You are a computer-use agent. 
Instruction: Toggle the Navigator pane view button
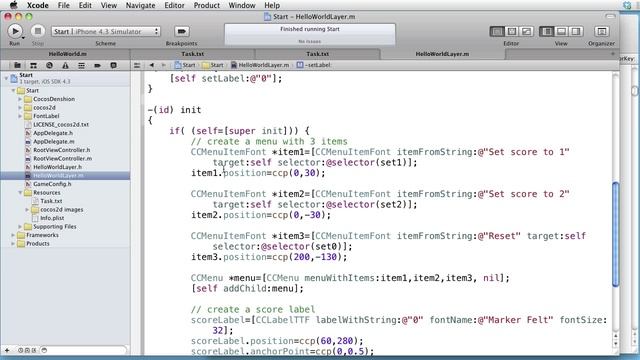pos(547,31)
